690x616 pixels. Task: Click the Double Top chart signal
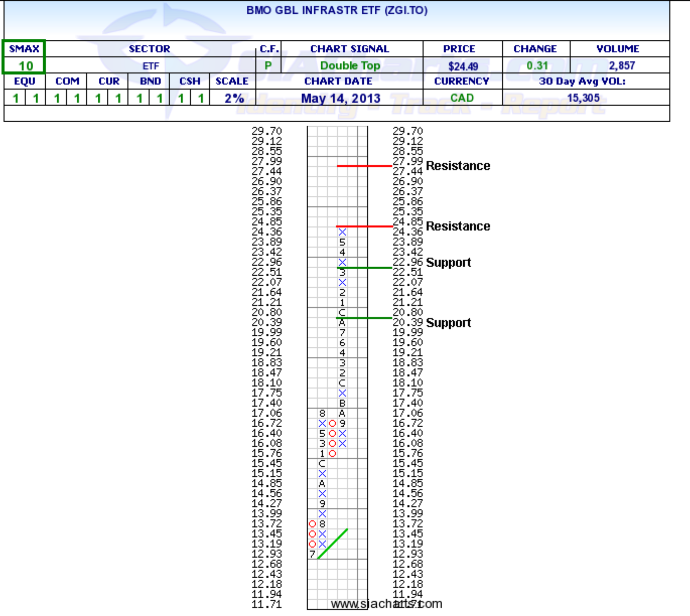350,66
